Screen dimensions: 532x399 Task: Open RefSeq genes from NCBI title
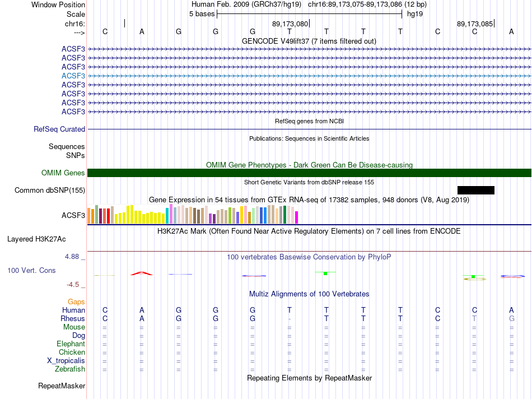309,121
